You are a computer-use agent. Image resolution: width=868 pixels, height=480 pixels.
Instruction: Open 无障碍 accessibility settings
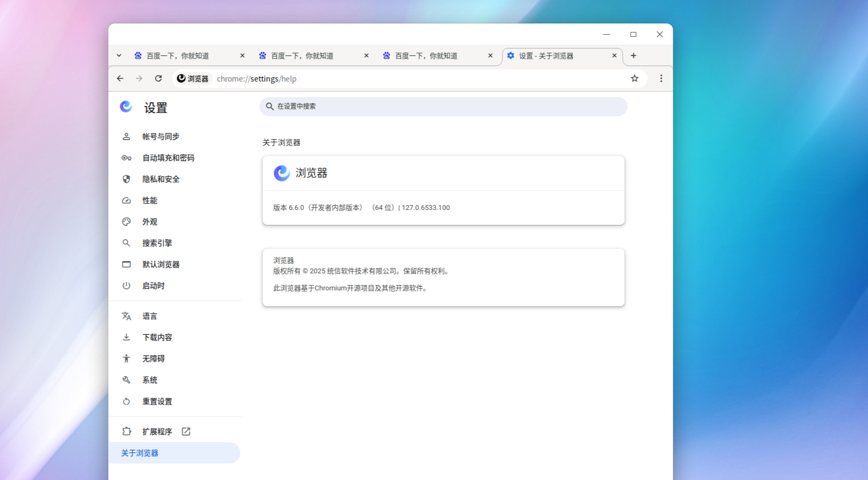tap(175, 359)
